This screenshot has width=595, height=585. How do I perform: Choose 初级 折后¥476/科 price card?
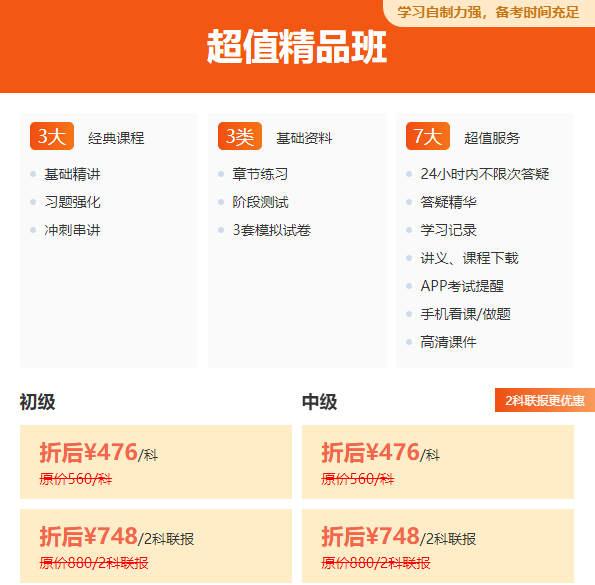(156, 462)
